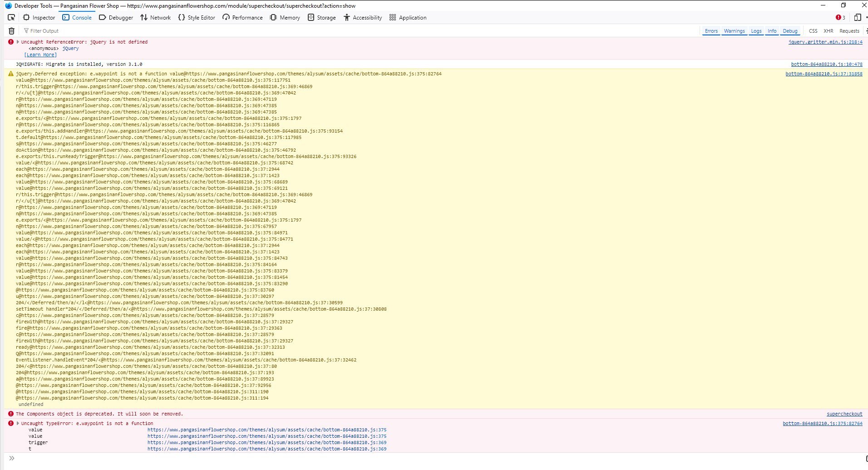Click the Debugger tab icon
Screen dimensions: 868x470
pos(103,17)
